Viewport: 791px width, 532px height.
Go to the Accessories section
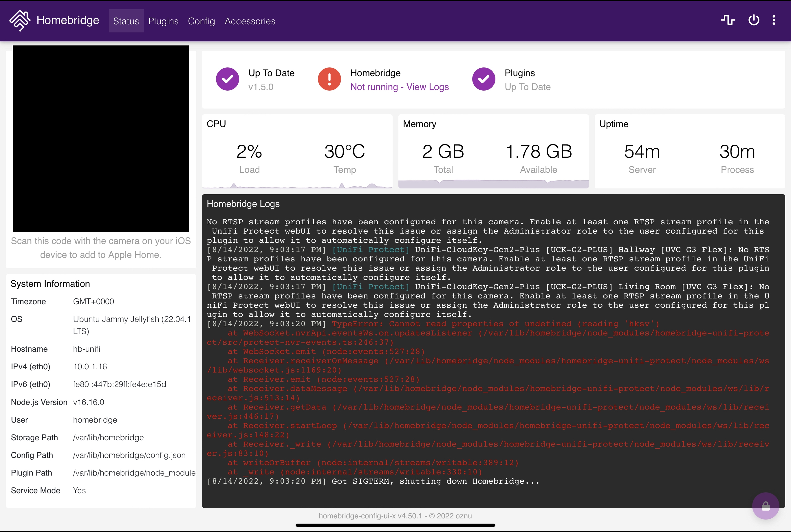pos(250,21)
